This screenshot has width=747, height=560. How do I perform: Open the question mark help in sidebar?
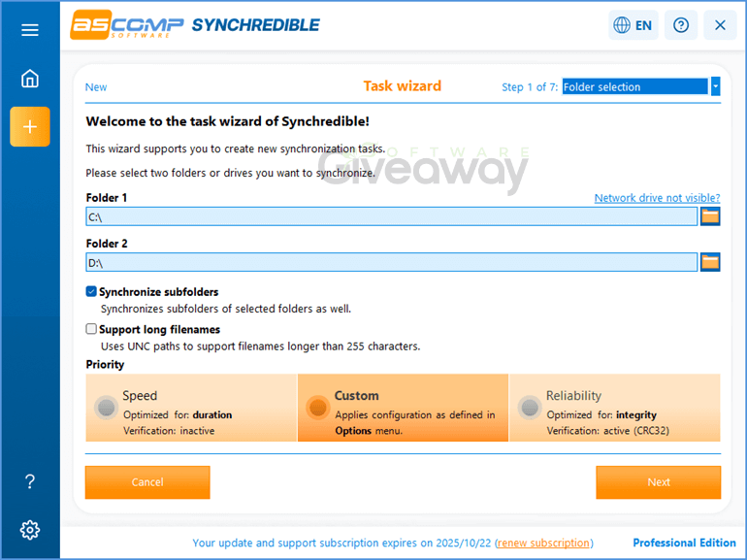coord(29,481)
